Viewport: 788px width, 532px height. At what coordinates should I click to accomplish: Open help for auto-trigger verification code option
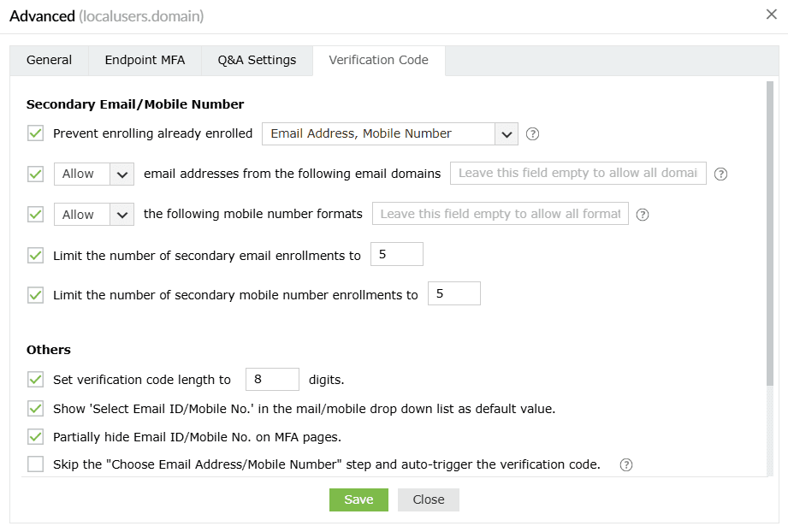click(625, 464)
